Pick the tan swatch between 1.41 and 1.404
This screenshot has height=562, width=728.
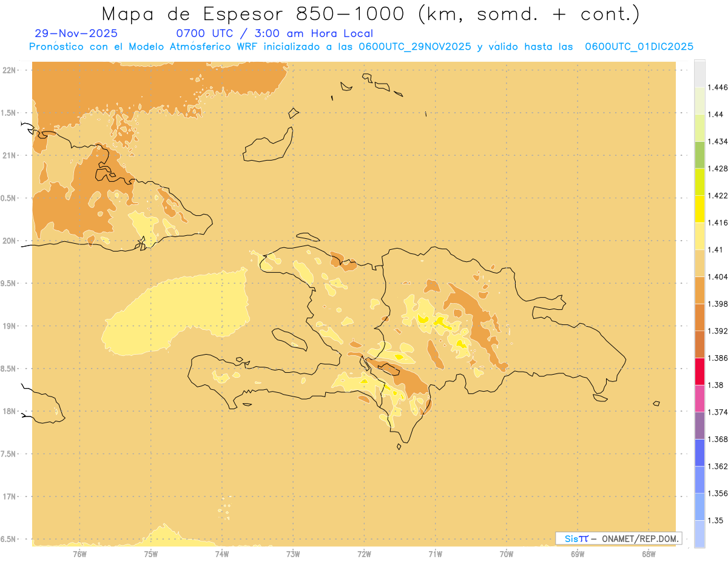pos(699,263)
